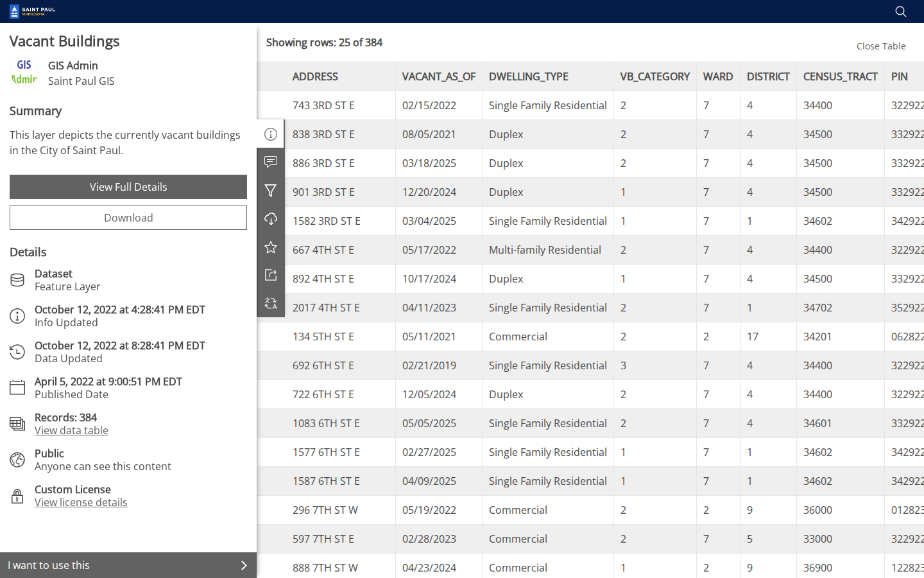
Task: Sort by CENSUS_TRACT column header
Action: (841, 76)
